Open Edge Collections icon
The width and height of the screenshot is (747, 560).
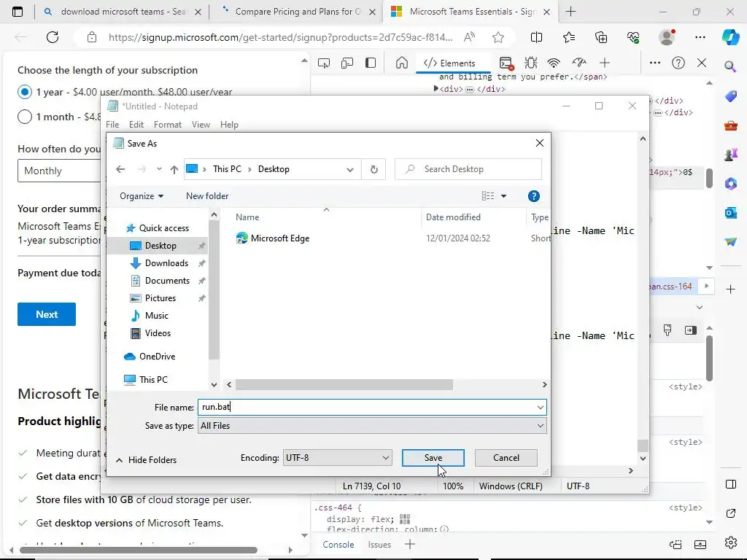[601, 37]
